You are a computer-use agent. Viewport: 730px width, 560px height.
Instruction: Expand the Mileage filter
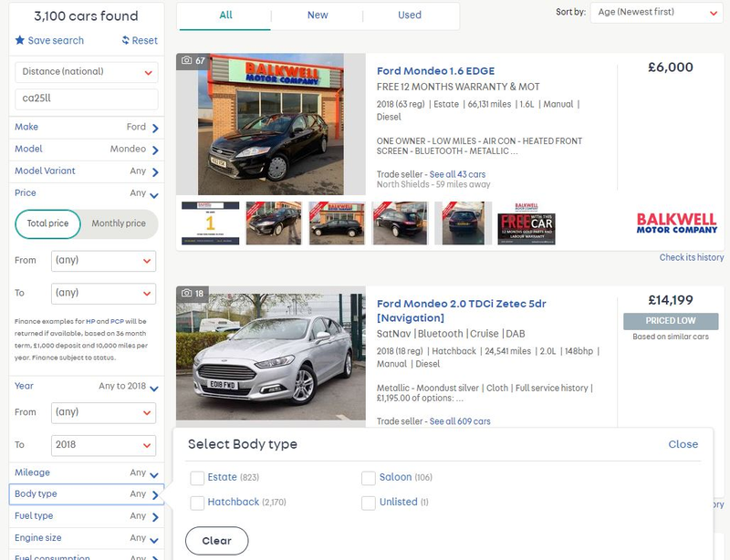87,472
